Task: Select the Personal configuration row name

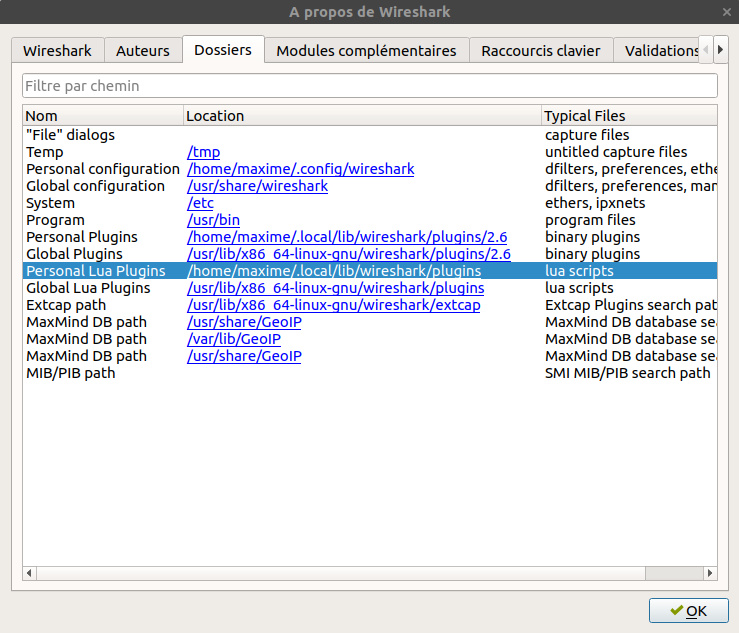Action: [103, 169]
